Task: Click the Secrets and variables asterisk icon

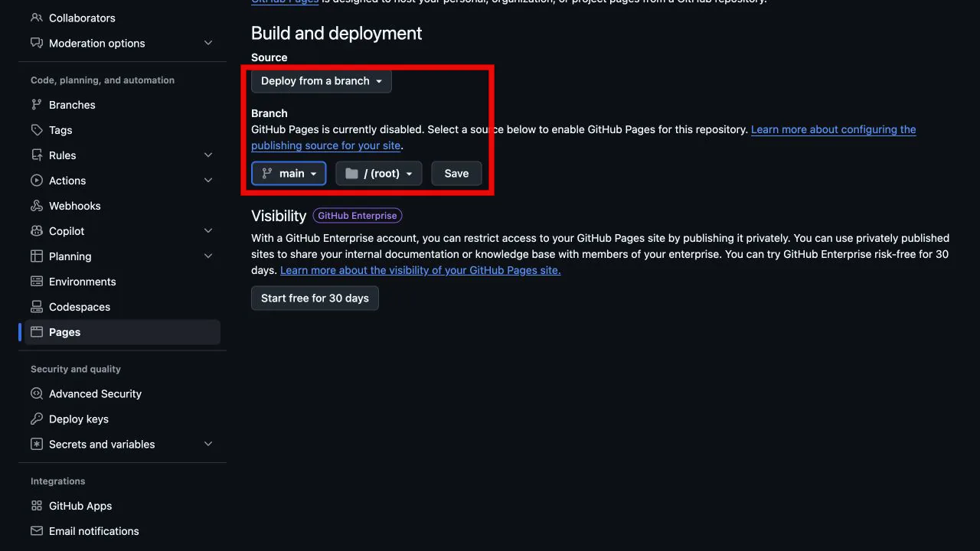Action: pos(37,445)
